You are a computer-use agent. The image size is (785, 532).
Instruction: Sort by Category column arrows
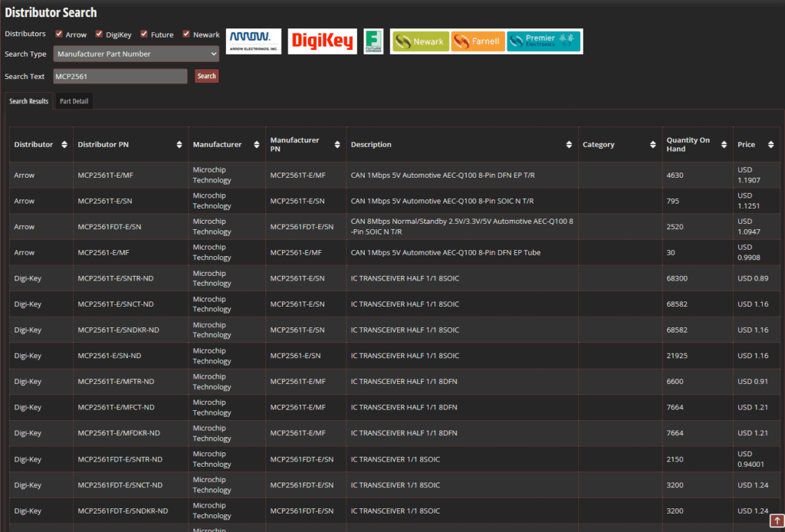(653, 145)
